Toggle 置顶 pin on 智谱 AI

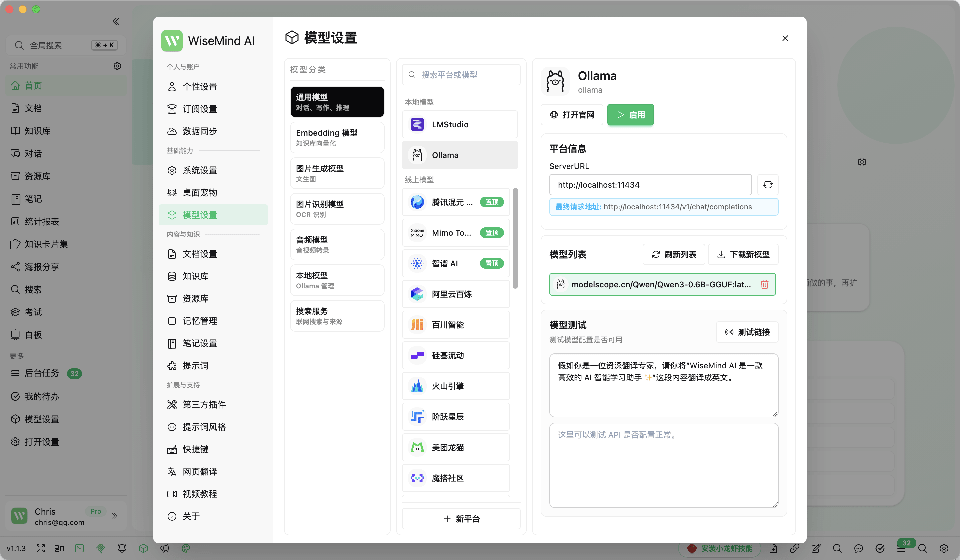(492, 263)
